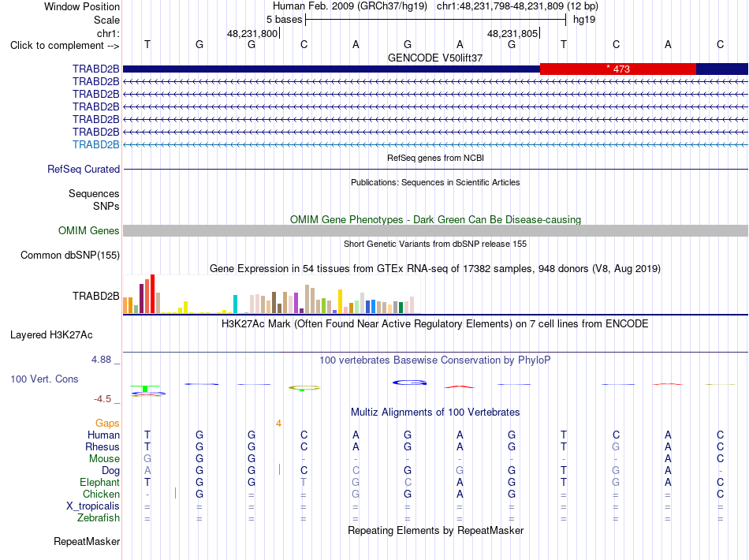The image size is (749, 560).
Task: Click the Scale label
Action: pyautogui.click(x=106, y=20)
